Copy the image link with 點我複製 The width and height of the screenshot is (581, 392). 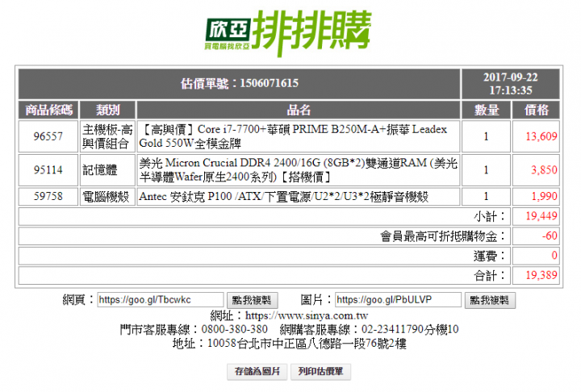tap(490, 300)
